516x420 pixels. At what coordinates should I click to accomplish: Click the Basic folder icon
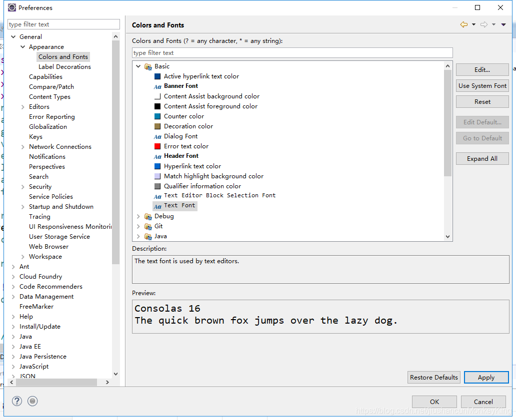pyautogui.click(x=148, y=66)
